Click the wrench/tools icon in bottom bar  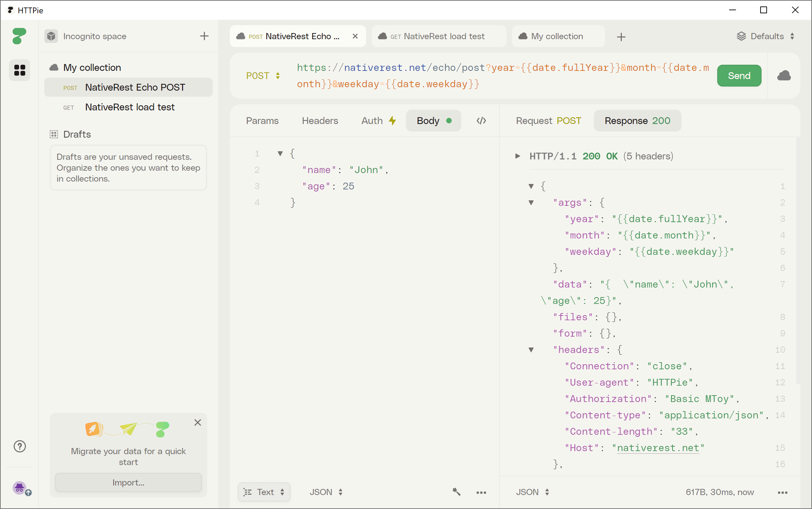456,491
